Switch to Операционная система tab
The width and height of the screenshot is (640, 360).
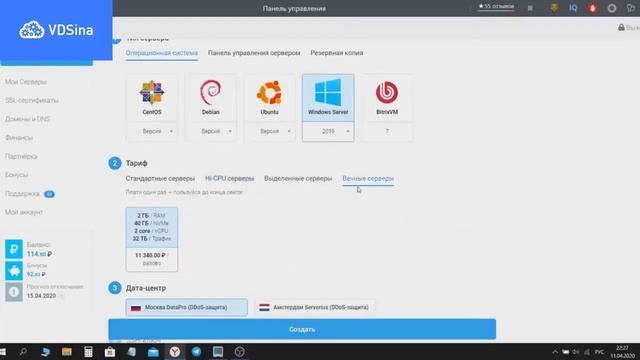click(x=162, y=53)
